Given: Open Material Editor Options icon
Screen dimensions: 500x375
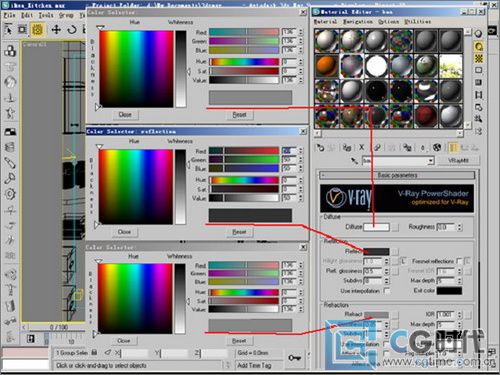Looking at the screenshot, I should [478, 107].
